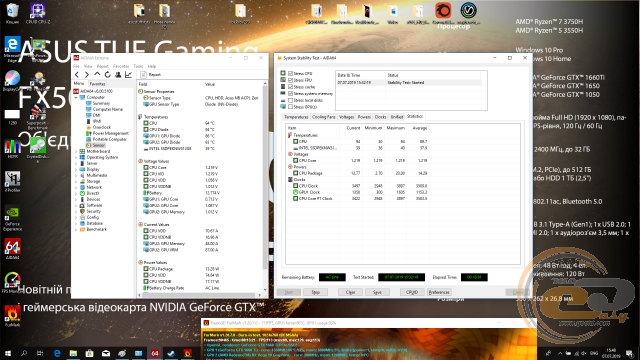Toggle the Stress CPU checkbox
Screen dimensions: 640x360
290,73
